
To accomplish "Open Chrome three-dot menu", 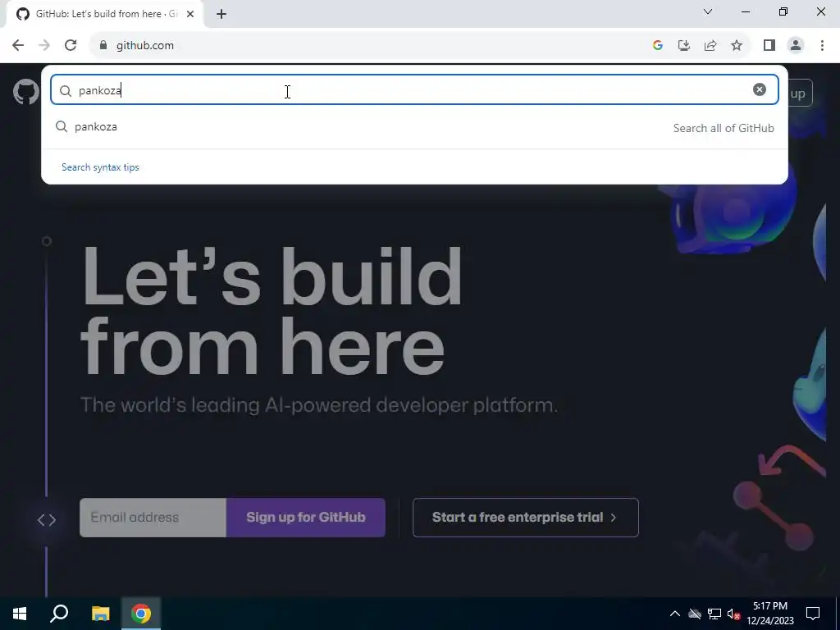I will 822,46.
